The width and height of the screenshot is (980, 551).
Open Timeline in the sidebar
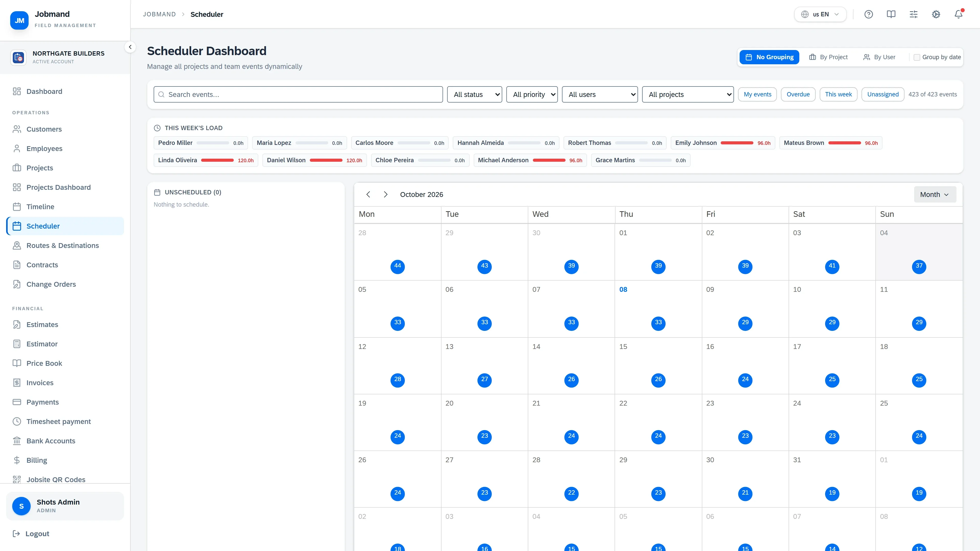click(x=65, y=206)
